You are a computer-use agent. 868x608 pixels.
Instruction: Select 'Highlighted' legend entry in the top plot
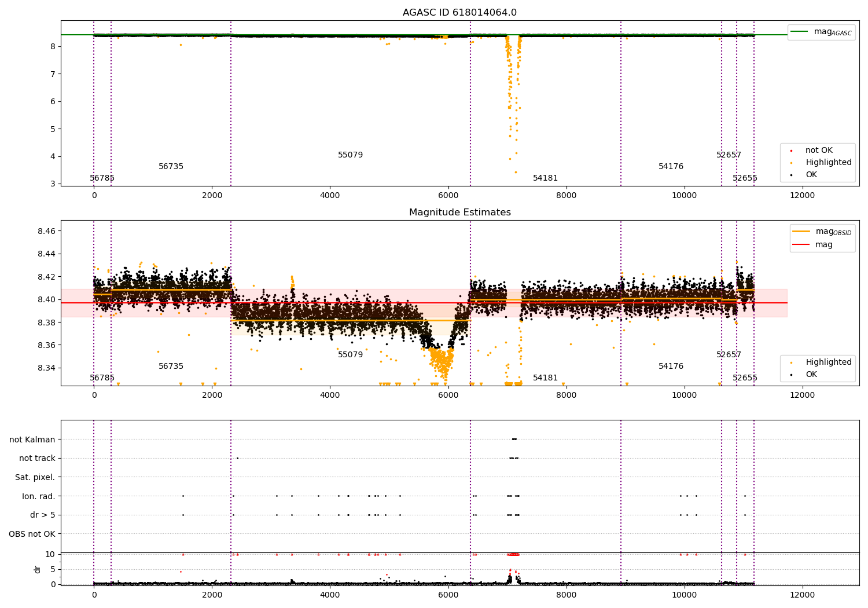coord(829,163)
